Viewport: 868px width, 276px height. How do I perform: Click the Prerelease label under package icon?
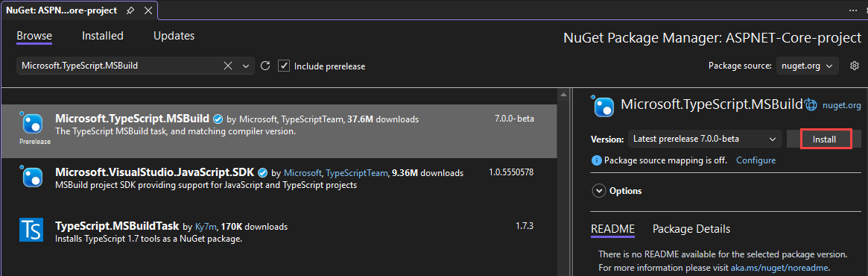(35, 141)
